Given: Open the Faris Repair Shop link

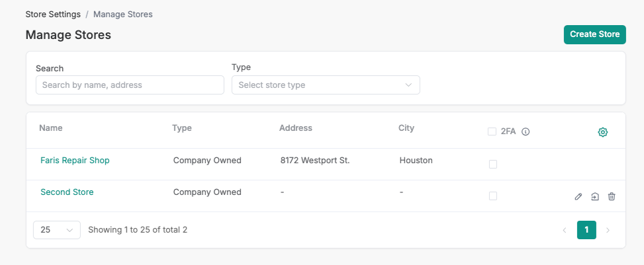Looking at the screenshot, I should 75,161.
